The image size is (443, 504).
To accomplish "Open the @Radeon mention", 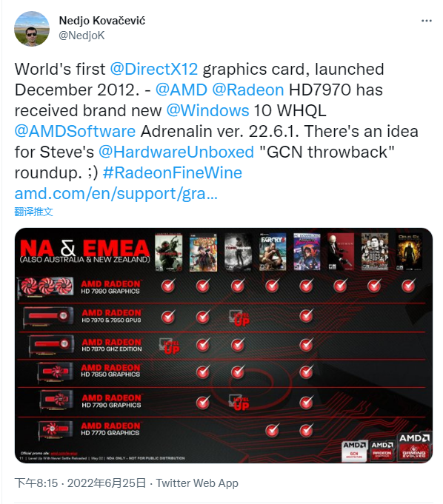I will (248, 90).
